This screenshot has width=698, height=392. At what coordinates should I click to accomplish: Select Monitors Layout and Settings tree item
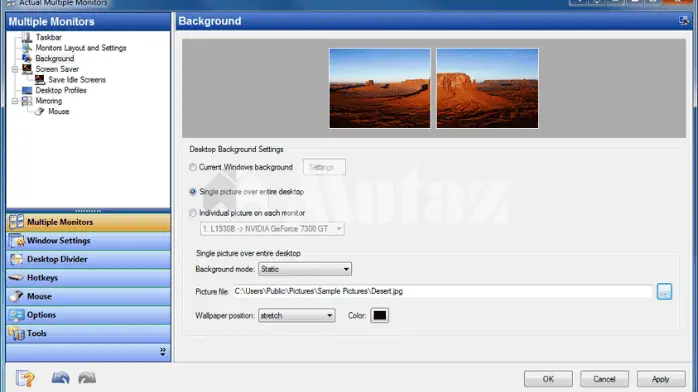click(x=81, y=48)
